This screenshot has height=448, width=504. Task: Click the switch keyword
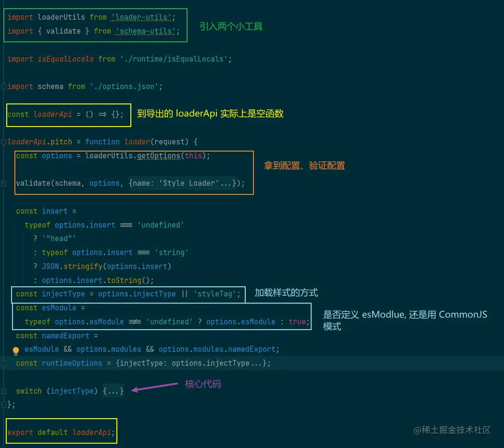coord(29,391)
